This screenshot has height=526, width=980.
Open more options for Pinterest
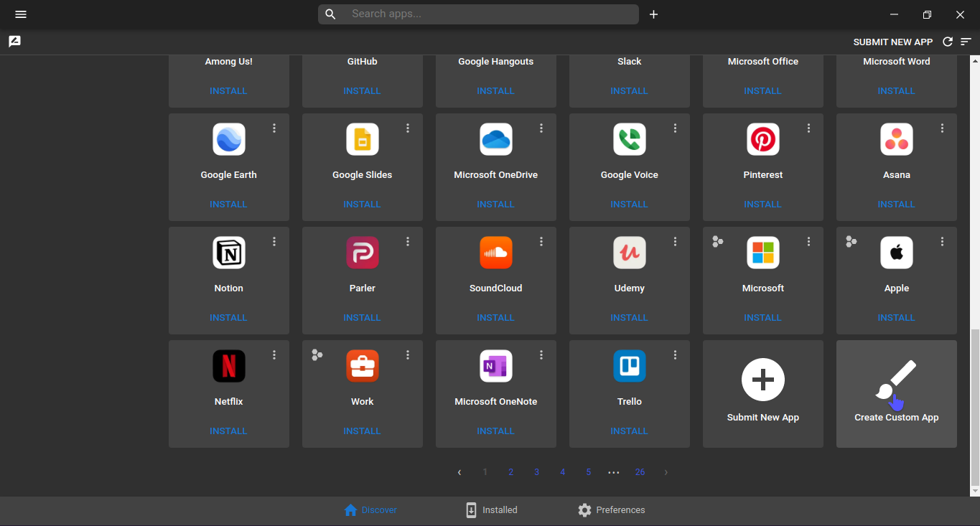tap(808, 128)
